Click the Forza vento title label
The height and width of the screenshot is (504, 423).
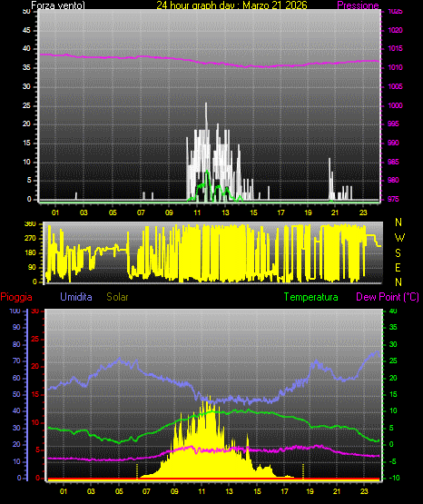click(58, 5)
